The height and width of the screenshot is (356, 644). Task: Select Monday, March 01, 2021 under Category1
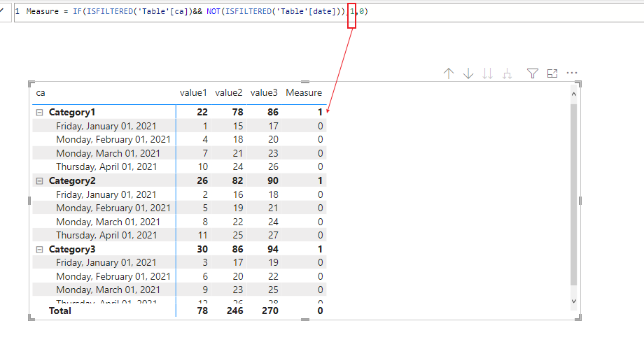[x=108, y=153]
